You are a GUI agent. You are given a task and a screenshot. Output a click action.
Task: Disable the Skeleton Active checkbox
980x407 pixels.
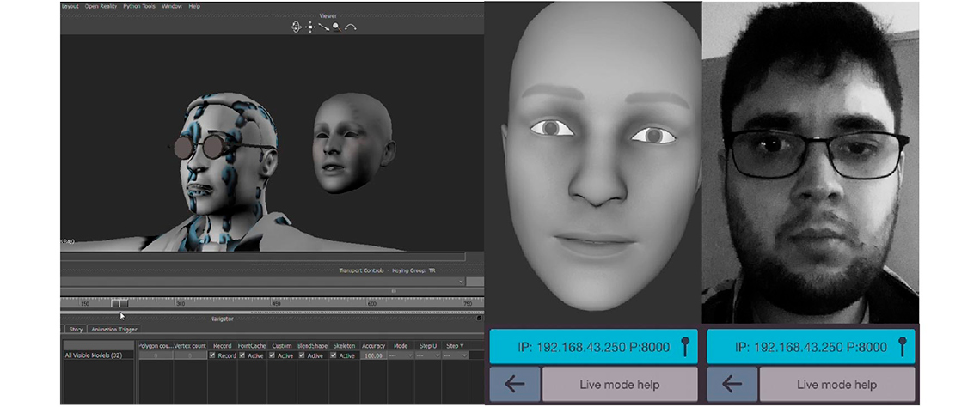pos(334,355)
